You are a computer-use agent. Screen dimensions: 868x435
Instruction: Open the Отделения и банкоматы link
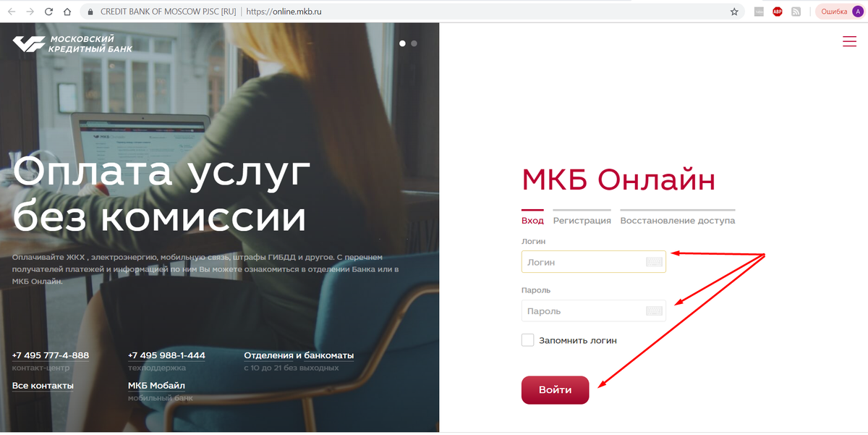point(299,355)
